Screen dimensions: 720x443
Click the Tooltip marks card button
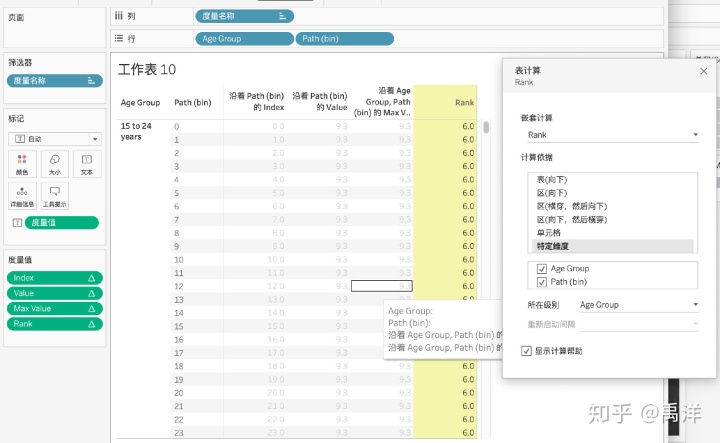click(x=55, y=196)
